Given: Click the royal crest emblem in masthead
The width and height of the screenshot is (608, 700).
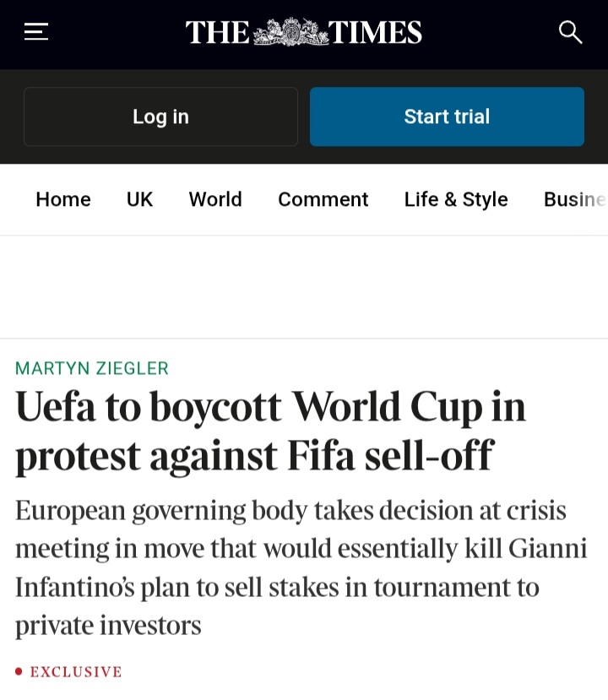Looking at the screenshot, I should tap(290, 32).
